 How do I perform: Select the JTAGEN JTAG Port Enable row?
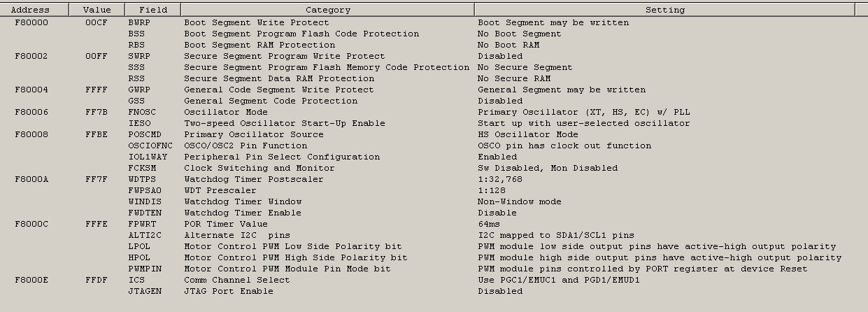(434, 291)
